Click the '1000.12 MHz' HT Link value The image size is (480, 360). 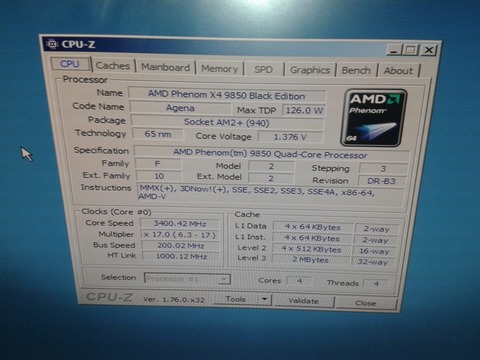pos(181,256)
